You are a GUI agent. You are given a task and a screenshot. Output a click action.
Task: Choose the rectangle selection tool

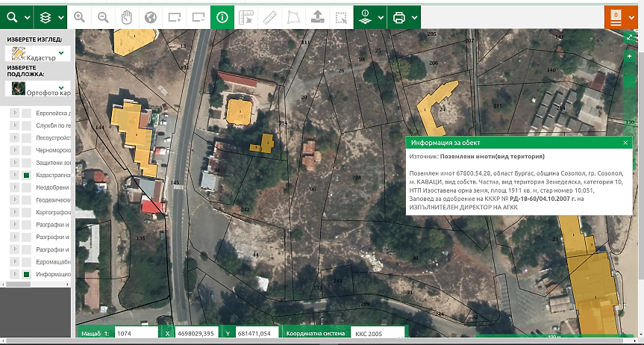coord(341,16)
